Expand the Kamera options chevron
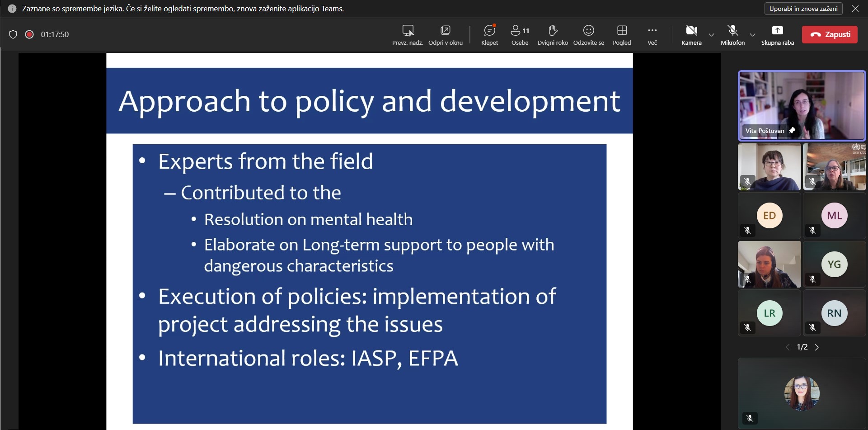Viewport: 868px width, 430px height. [711, 35]
